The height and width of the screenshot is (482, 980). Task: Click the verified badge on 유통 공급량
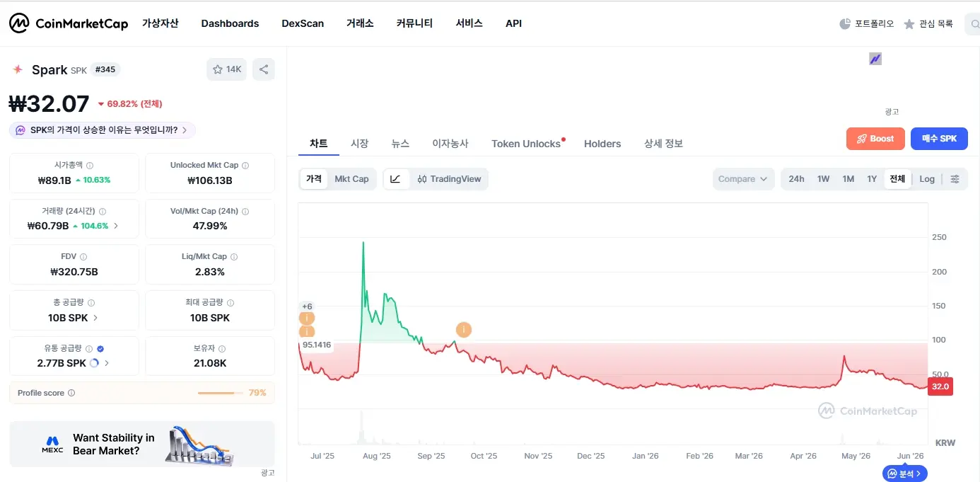(x=100, y=349)
